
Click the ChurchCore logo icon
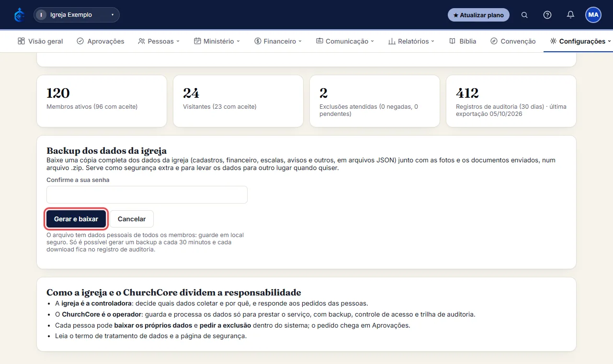click(20, 15)
